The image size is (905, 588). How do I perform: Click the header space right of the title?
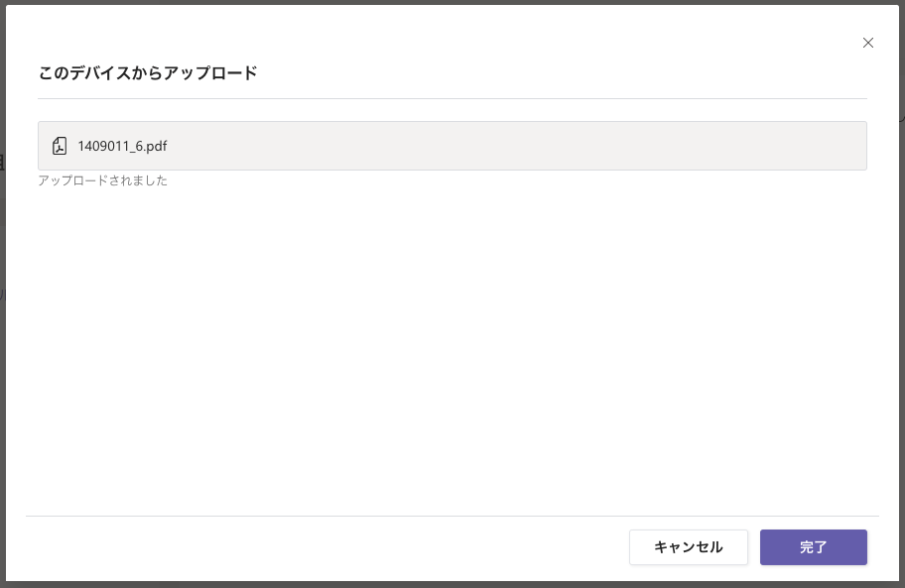tap(556, 72)
